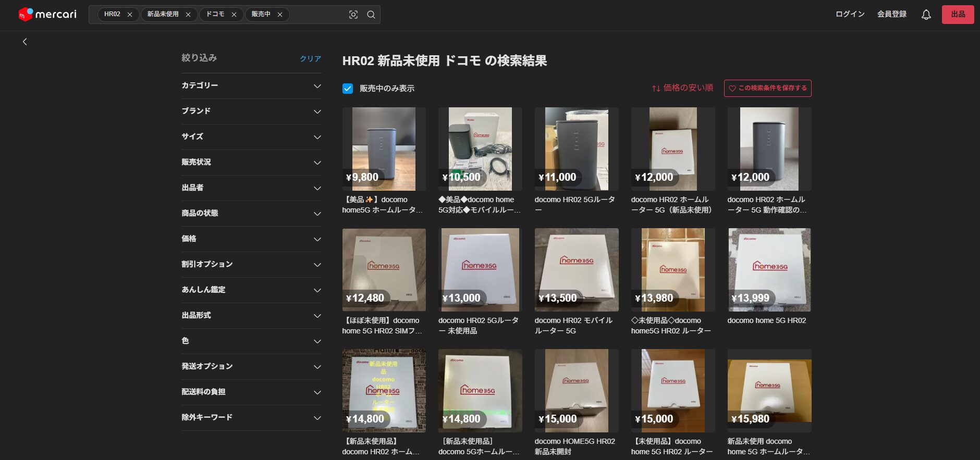This screenshot has height=460, width=980.
Task: Open the ¥13,500 item thumbnail
Action: click(577, 270)
